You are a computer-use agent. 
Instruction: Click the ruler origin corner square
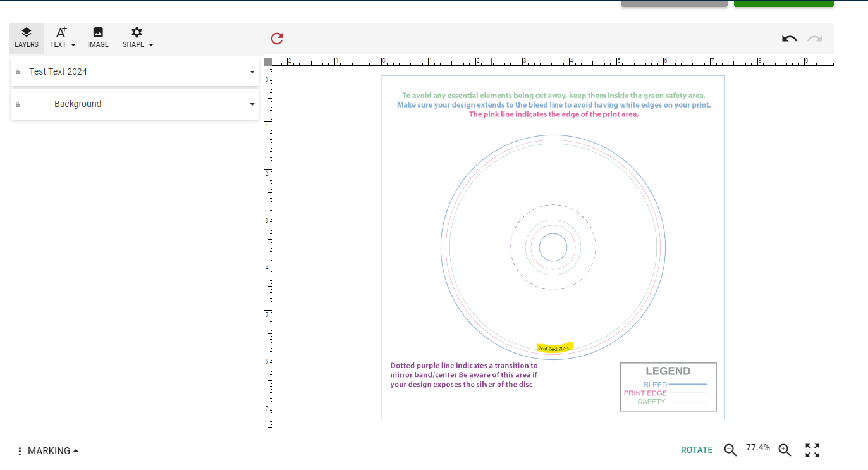pos(268,61)
